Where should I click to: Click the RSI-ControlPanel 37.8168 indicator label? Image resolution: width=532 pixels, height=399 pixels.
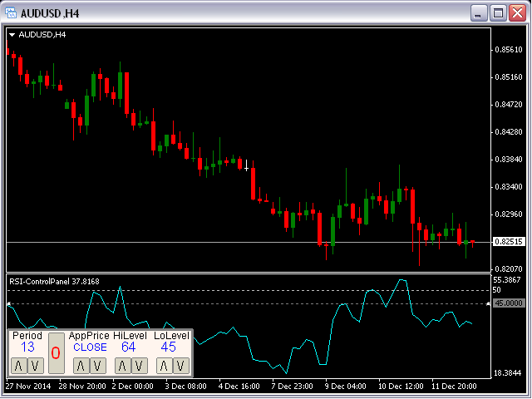pos(54,282)
